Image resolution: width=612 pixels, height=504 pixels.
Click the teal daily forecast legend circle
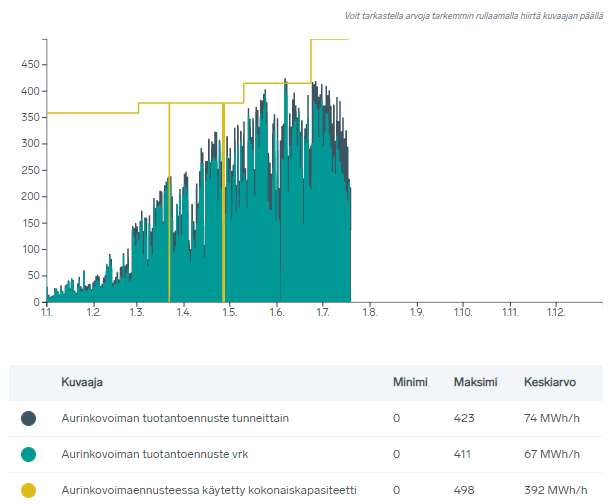click(28, 454)
